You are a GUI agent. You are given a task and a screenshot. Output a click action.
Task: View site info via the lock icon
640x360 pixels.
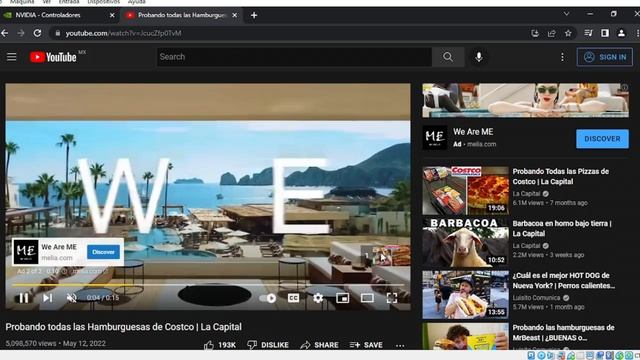tap(58, 33)
